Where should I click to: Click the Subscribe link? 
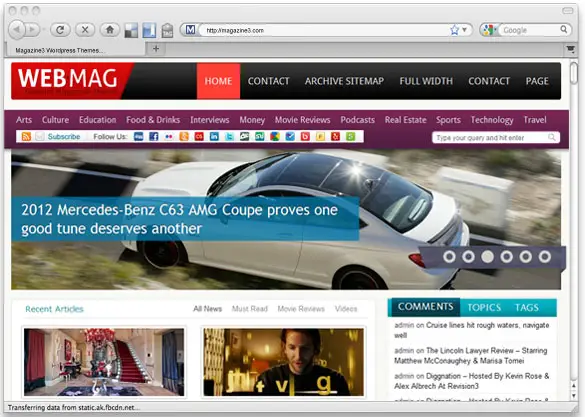64,137
